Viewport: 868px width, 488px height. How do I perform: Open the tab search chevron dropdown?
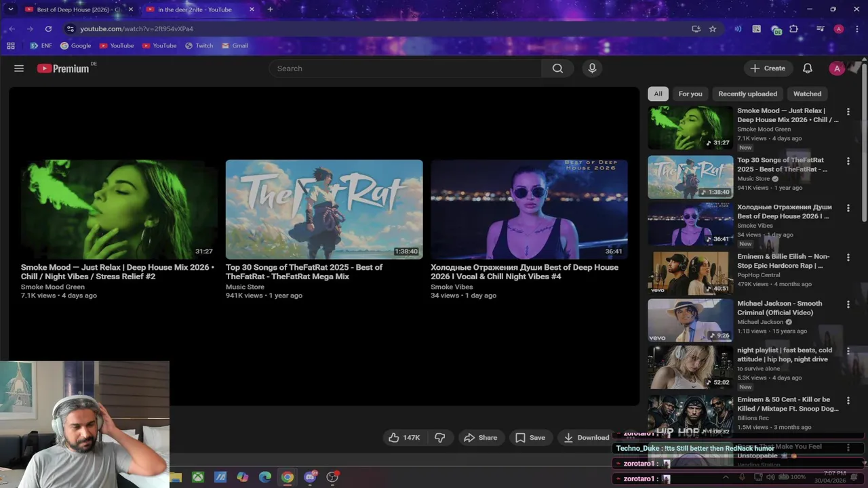(x=10, y=9)
